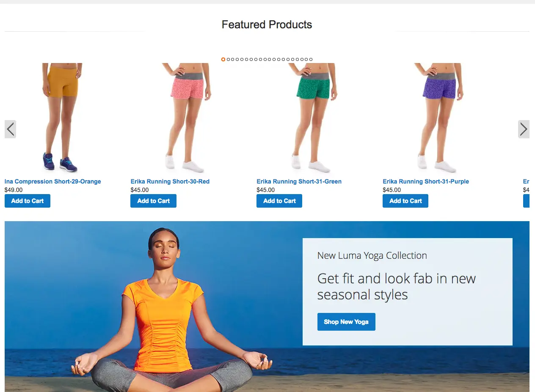Click the next carousel arrow
535x392 pixels.
coord(524,129)
